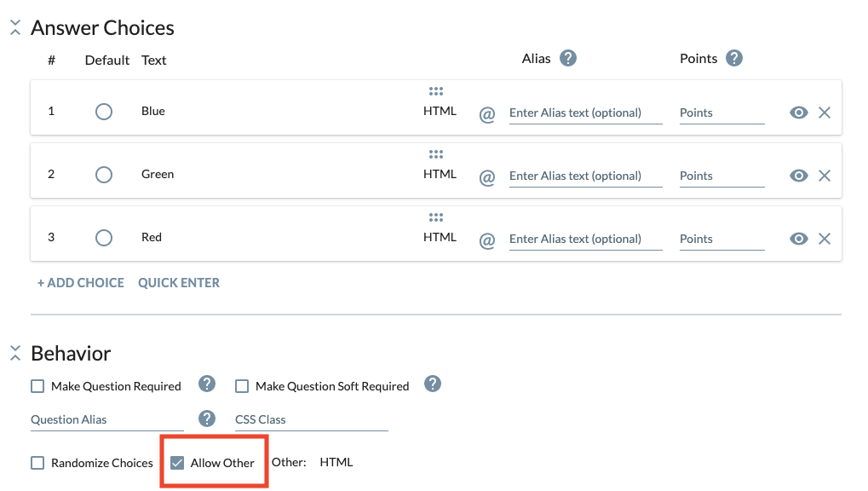This screenshot has width=868, height=491.
Task: Open help for Make Question Soft Required
Action: [433, 384]
